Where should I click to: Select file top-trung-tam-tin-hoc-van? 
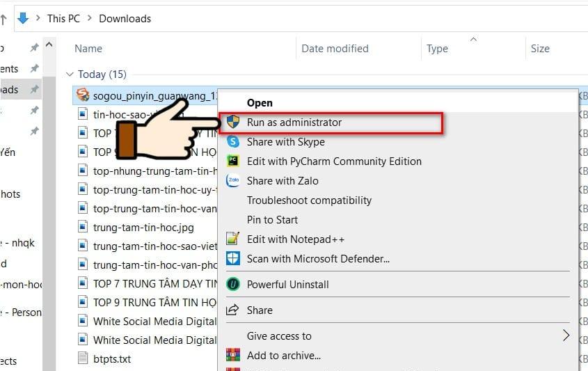coord(155,209)
